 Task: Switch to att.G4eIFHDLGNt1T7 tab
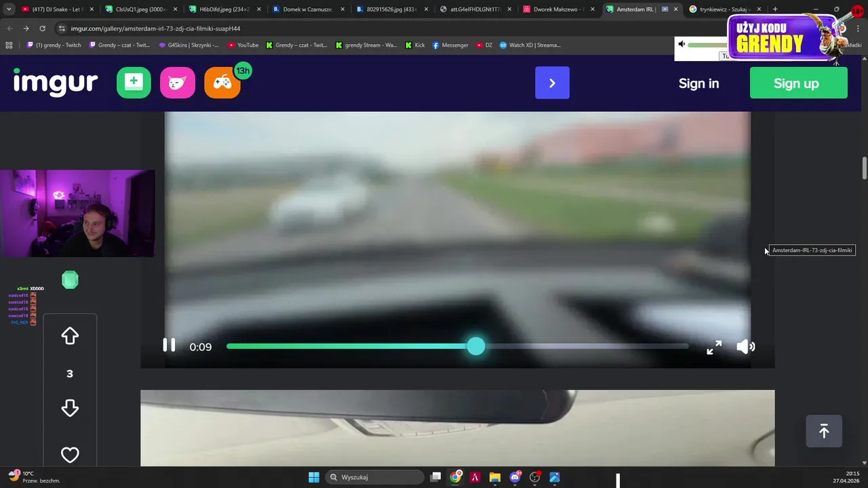[475, 9]
